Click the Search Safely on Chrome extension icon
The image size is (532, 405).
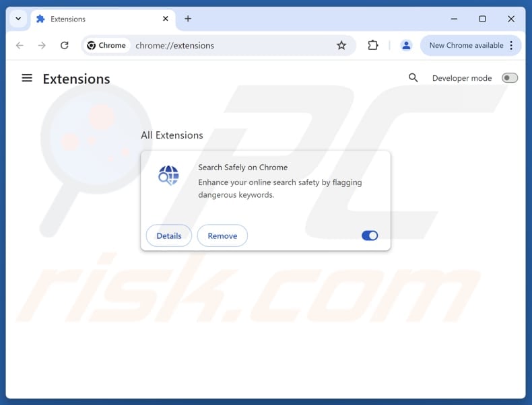pos(168,175)
